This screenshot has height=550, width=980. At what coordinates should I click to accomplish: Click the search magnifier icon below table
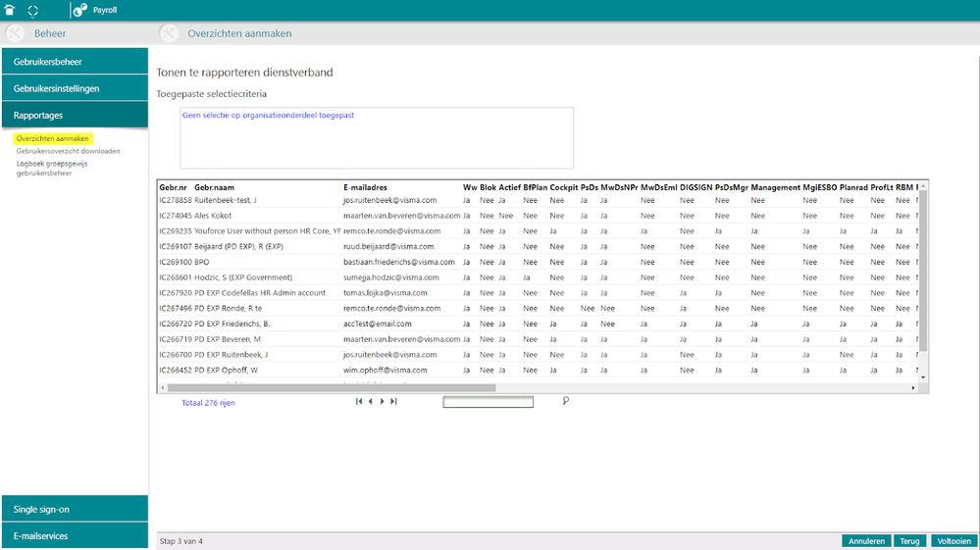point(566,400)
